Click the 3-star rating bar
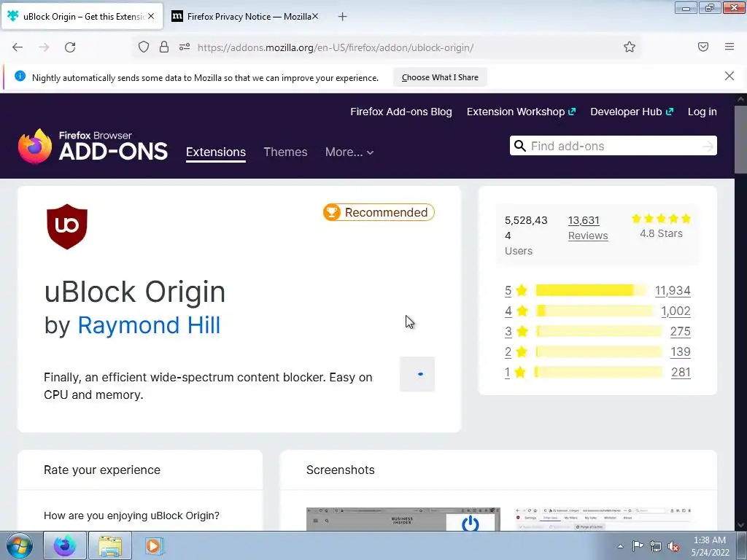This screenshot has height=560, width=747. (x=599, y=332)
